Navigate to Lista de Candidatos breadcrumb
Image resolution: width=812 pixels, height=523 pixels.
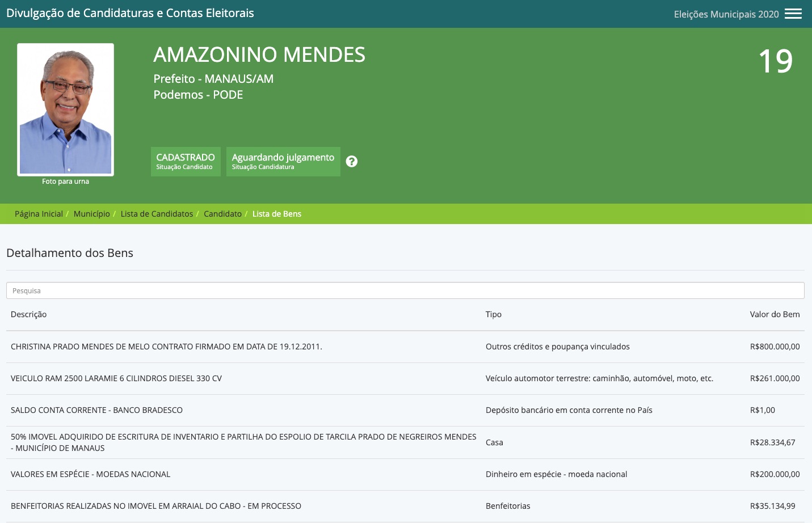pos(157,214)
